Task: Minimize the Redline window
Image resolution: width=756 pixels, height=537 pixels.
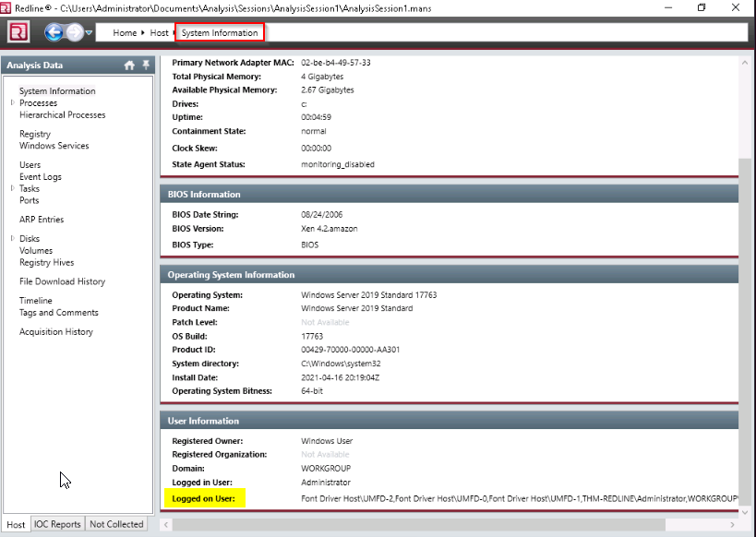Action: click(668, 7)
